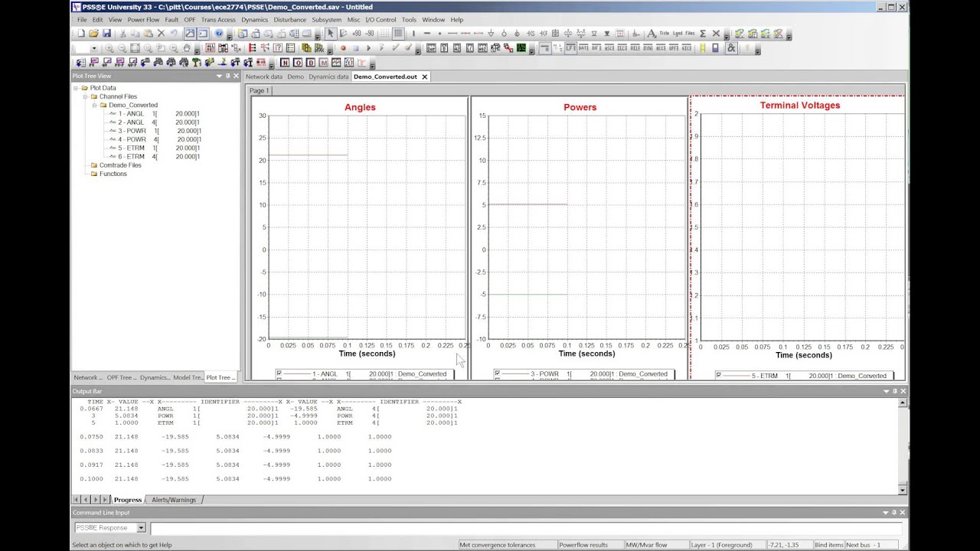Select the arrow pointer tool

(330, 34)
